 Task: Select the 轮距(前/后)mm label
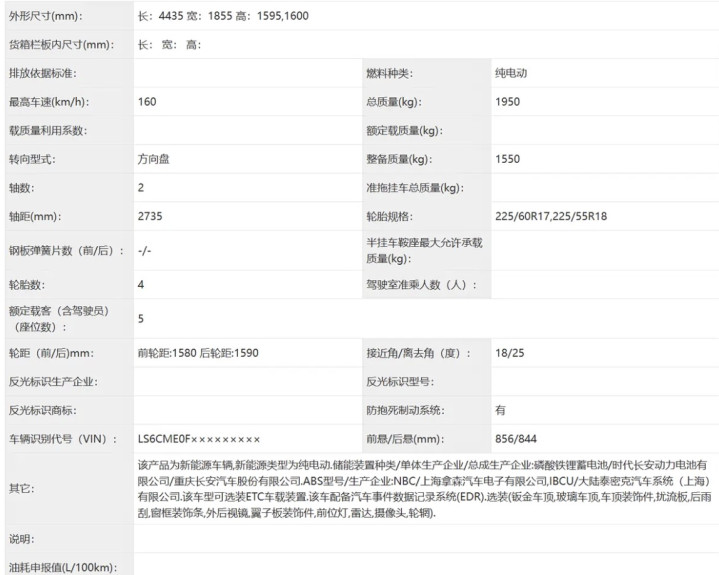click(x=51, y=353)
